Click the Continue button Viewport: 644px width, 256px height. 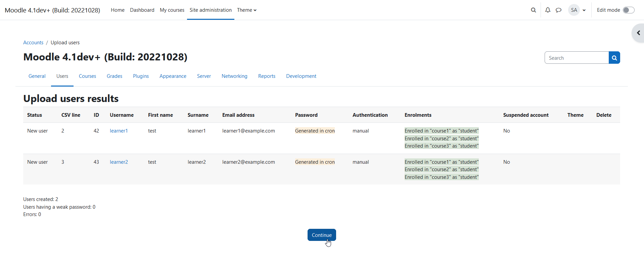pyautogui.click(x=322, y=235)
